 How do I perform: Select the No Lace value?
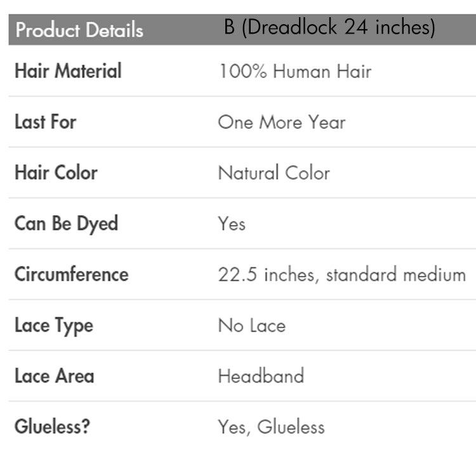251,325
